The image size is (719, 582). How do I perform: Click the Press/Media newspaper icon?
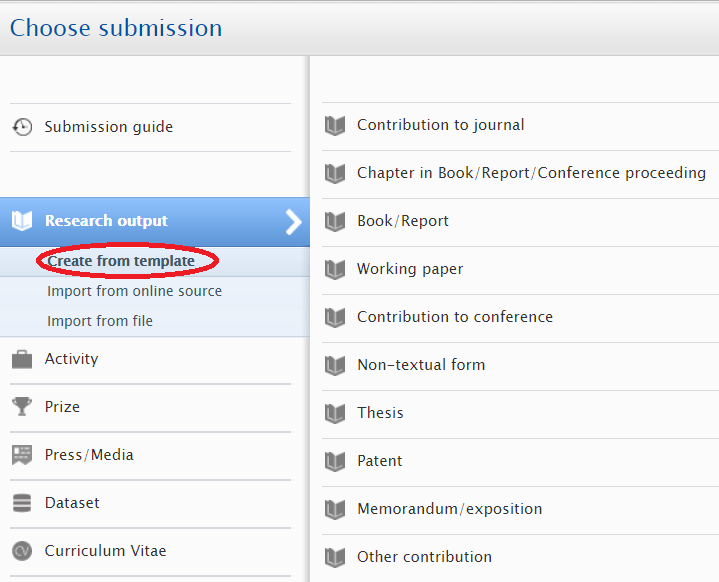pos(22,455)
